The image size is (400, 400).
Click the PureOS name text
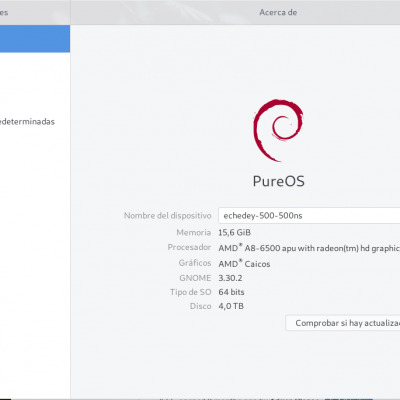click(x=279, y=181)
